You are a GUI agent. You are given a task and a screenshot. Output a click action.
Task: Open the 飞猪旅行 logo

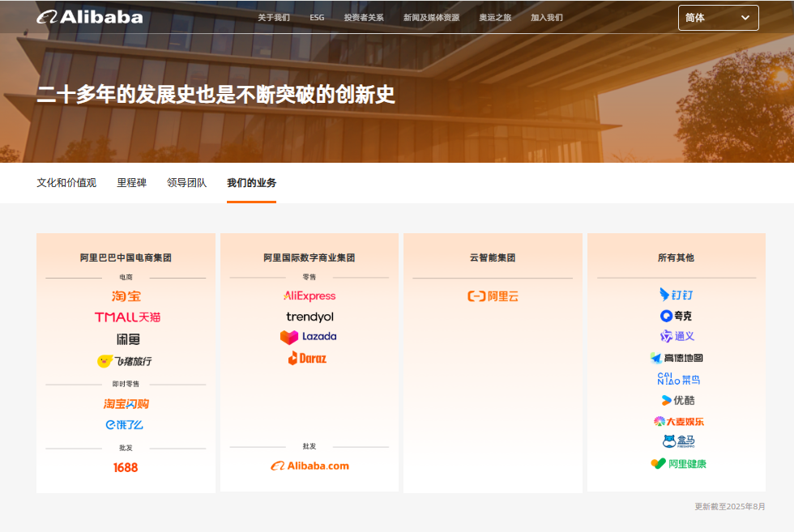[125, 361]
